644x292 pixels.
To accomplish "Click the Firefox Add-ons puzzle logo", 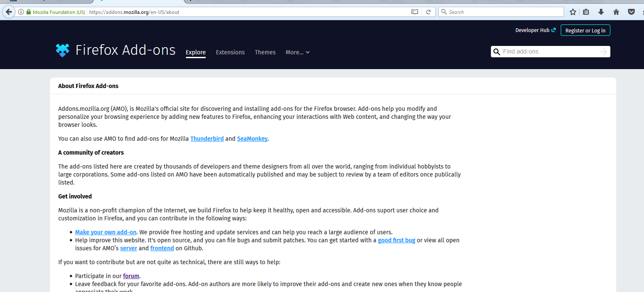I will point(62,50).
